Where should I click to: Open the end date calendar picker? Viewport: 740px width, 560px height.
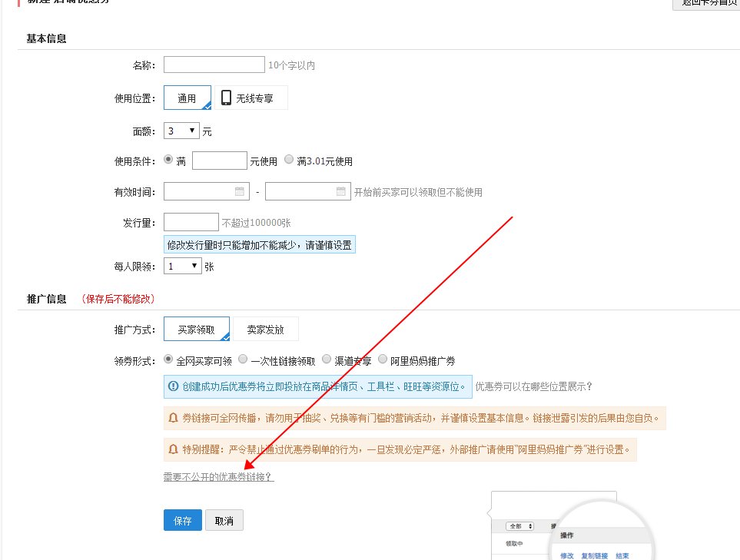343,191
